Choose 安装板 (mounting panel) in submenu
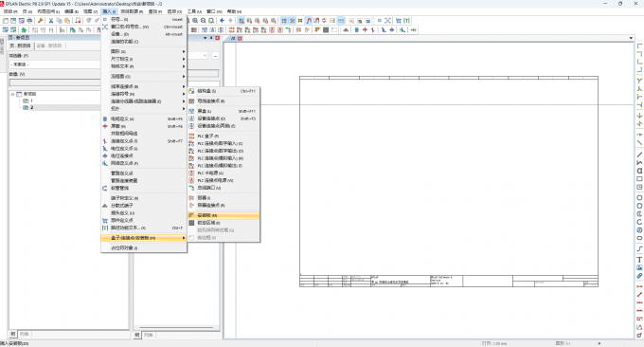Viewport: 644px width, 347px height. pyautogui.click(x=224, y=215)
